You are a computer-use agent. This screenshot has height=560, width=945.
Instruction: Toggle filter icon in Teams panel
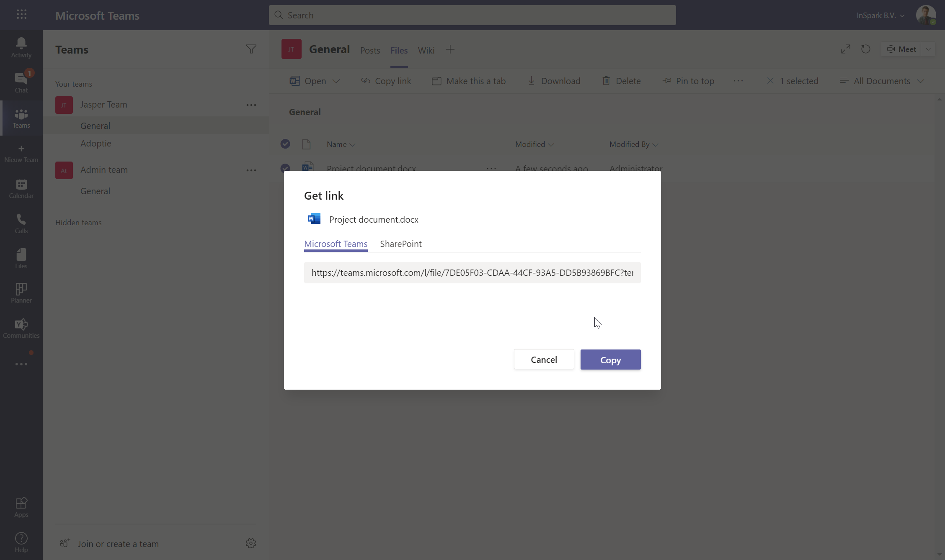251,49
